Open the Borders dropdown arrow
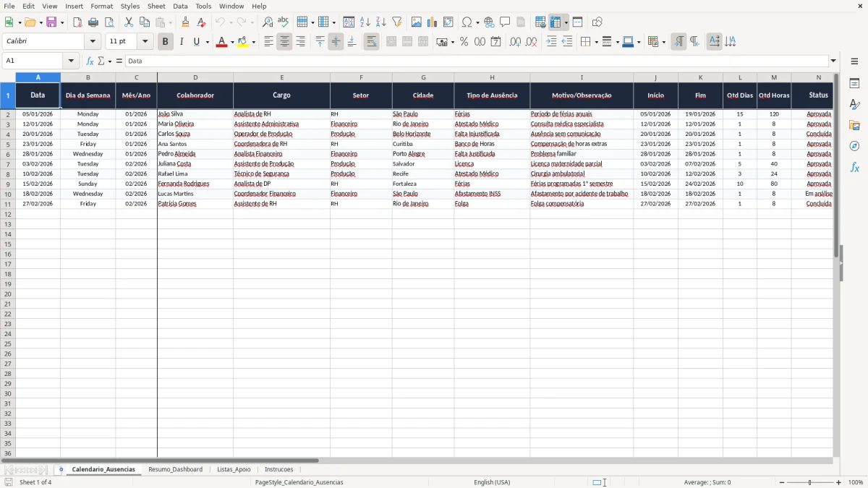The height and width of the screenshot is (488, 868). point(596,42)
